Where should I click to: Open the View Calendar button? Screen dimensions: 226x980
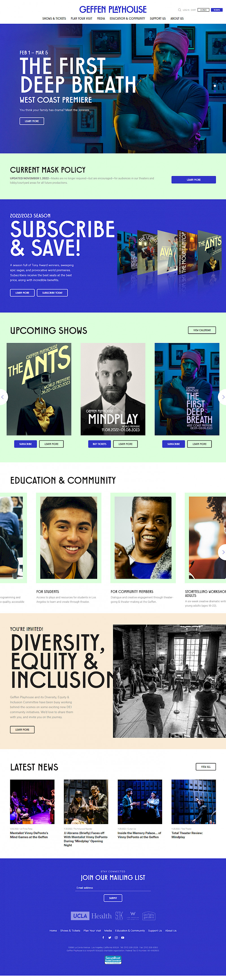[202, 330]
